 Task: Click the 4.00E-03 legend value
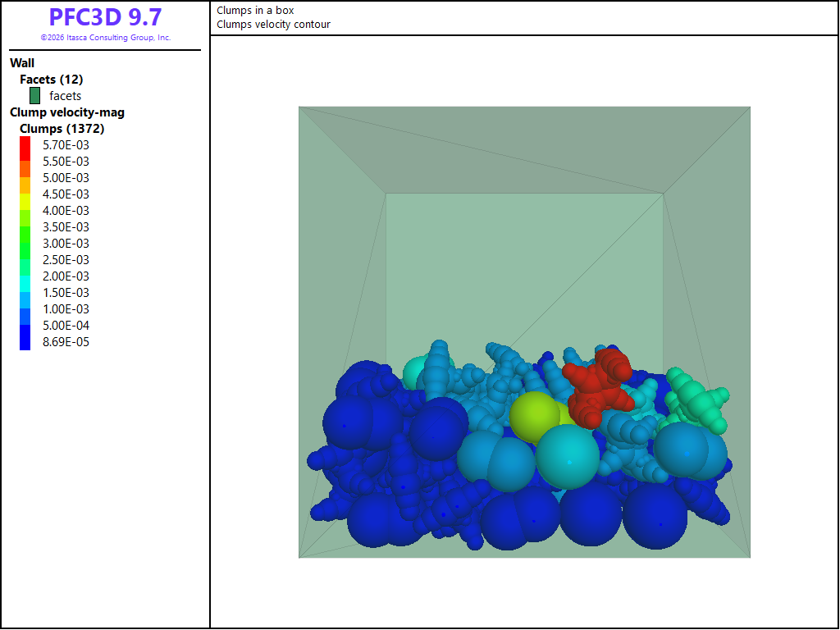point(66,211)
